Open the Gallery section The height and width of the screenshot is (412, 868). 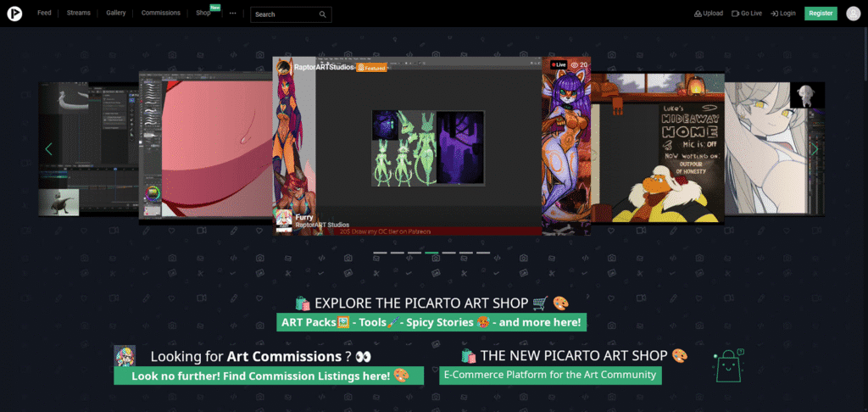(115, 13)
